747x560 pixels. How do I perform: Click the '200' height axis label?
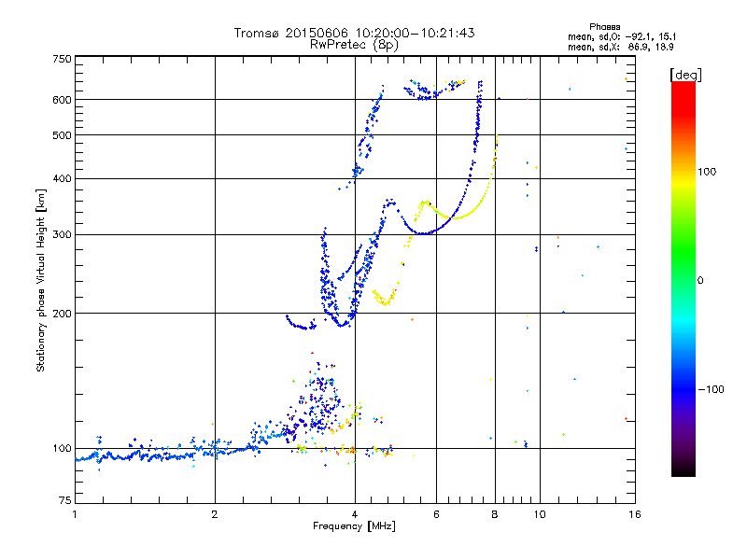click(62, 314)
